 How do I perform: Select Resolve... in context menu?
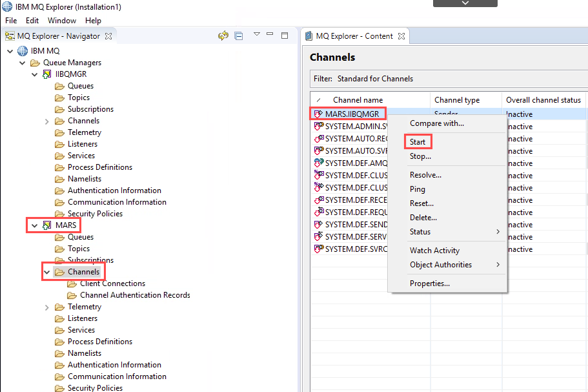[425, 175]
